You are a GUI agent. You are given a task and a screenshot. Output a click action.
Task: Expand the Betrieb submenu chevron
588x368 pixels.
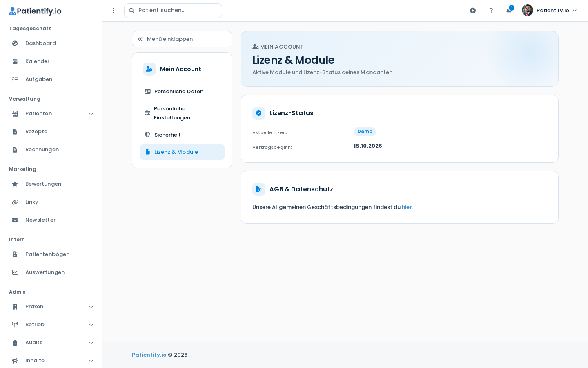(91, 325)
